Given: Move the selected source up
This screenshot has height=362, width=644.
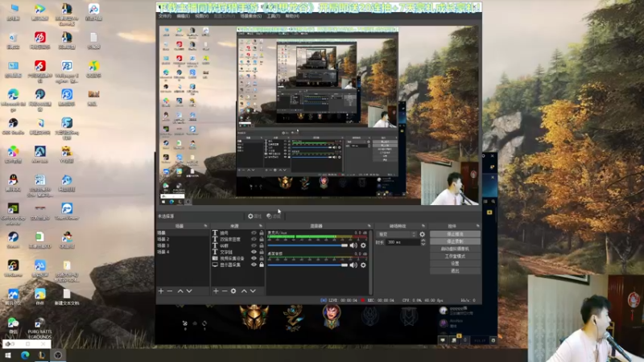Looking at the screenshot, I should click(244, 291).
